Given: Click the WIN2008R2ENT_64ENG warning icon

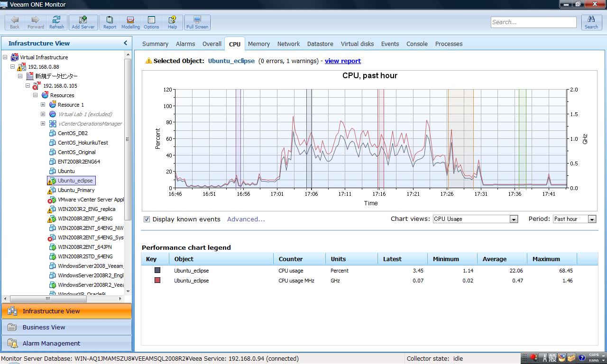Looking at the screenshot, I should [x=52, y=218].
